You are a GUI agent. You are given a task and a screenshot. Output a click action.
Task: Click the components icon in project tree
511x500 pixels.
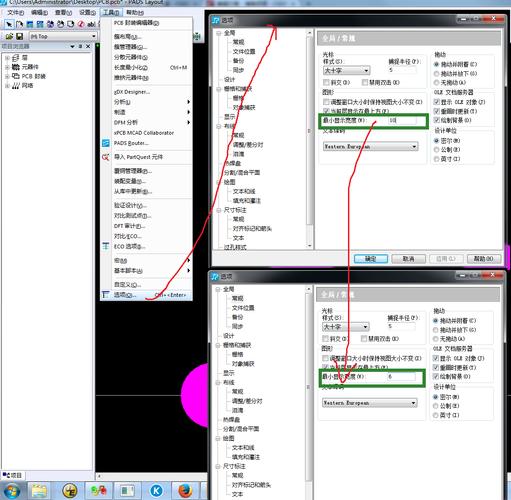pos(16,67)
